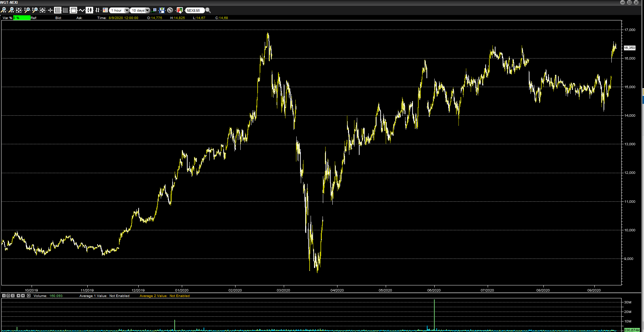Toggle vertical grid lines button
644x332 pixels.
click(x=66, y=10)
